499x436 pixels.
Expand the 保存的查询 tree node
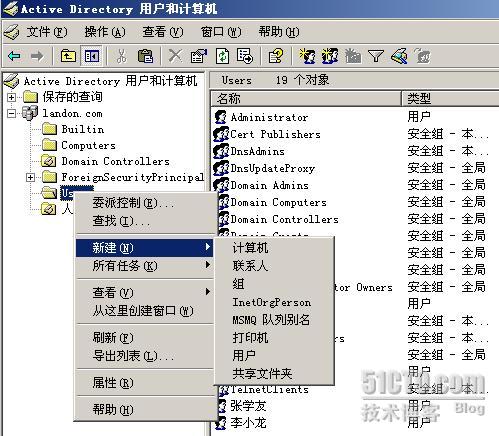(x=12, y=97)
